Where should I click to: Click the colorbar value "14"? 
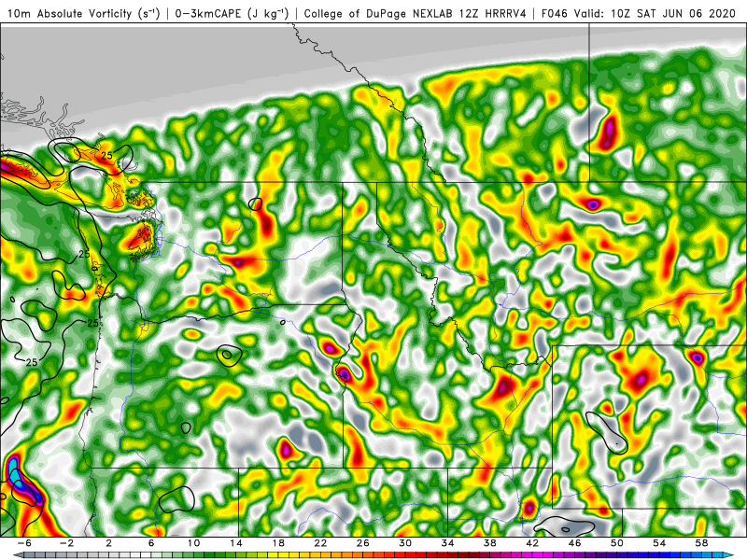[x=236, y=543]
